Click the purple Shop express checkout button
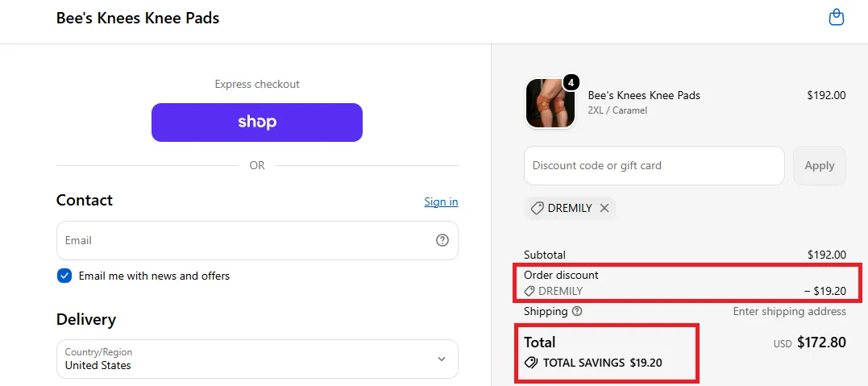Screen dimensions: 868x386 coord(257,122)
